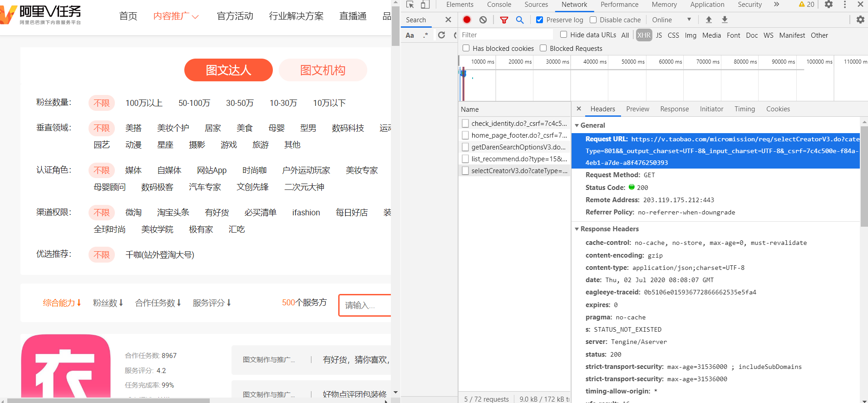Screen dimensions: 868x403
Task: Click 官方活动 navigation link
Action: (235, 16)
